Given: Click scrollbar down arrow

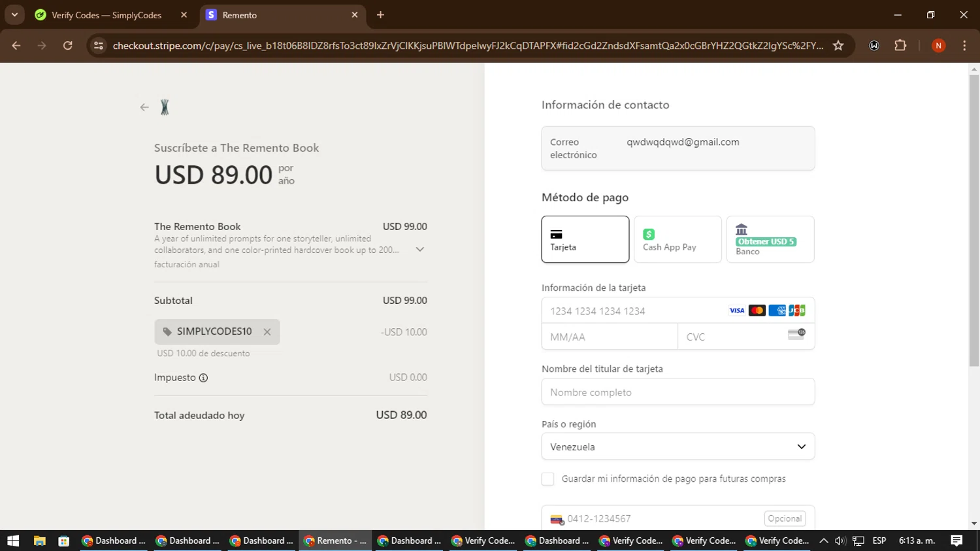Looking at the screenshot, I should [x=974, y=524].
